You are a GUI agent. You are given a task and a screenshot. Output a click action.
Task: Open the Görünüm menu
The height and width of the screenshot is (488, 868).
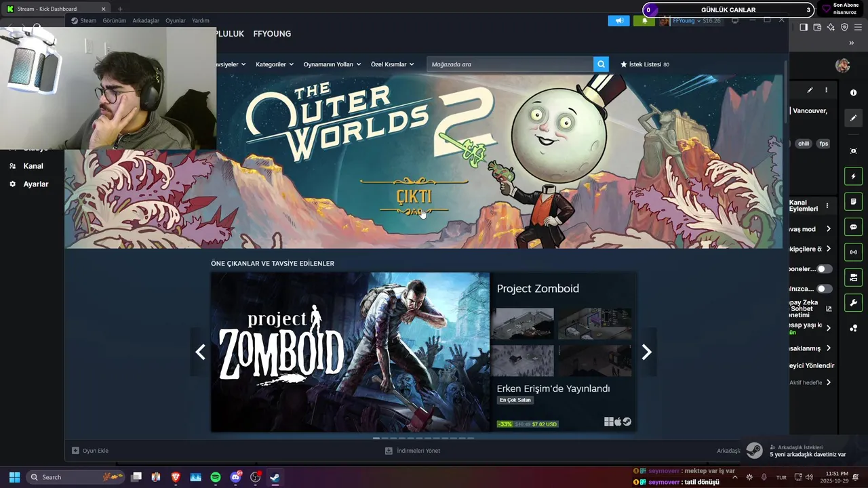coord(114,20)
